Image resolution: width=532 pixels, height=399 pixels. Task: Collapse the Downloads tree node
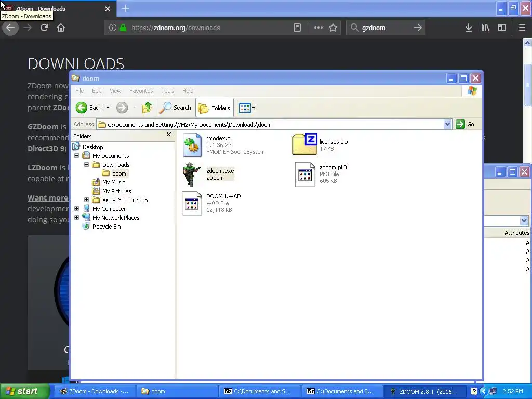pos(87,165)
